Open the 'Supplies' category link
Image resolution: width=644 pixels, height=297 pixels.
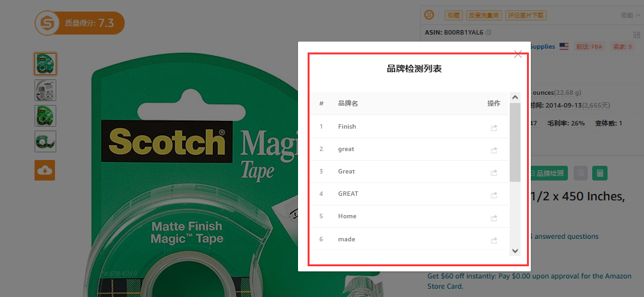coord(542,47)
